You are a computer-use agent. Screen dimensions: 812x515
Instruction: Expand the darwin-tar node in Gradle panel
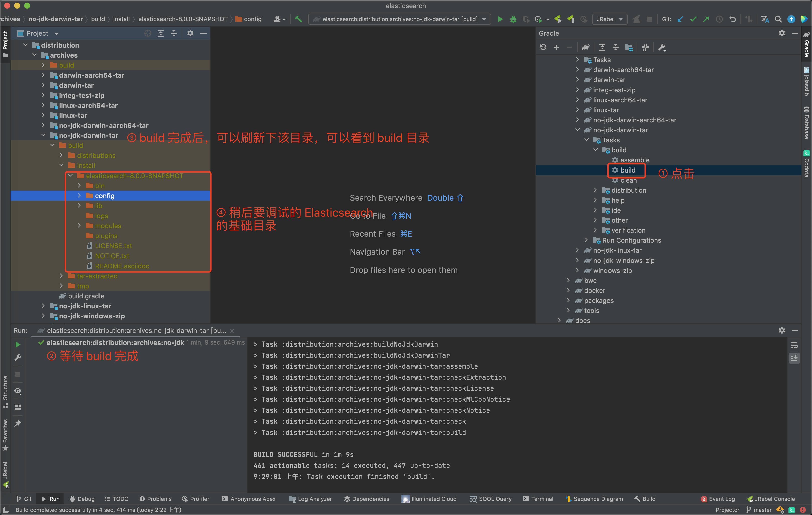tap(578, 80)
